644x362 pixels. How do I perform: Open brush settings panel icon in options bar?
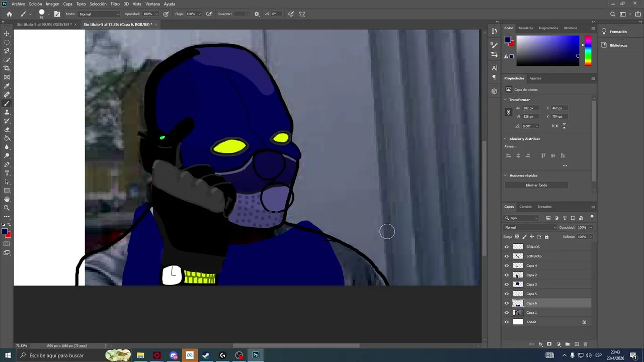(57, 14)
